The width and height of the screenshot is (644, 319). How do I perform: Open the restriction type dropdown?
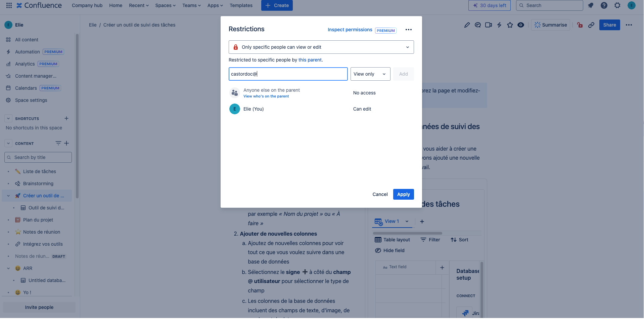[x=321, y=47]
